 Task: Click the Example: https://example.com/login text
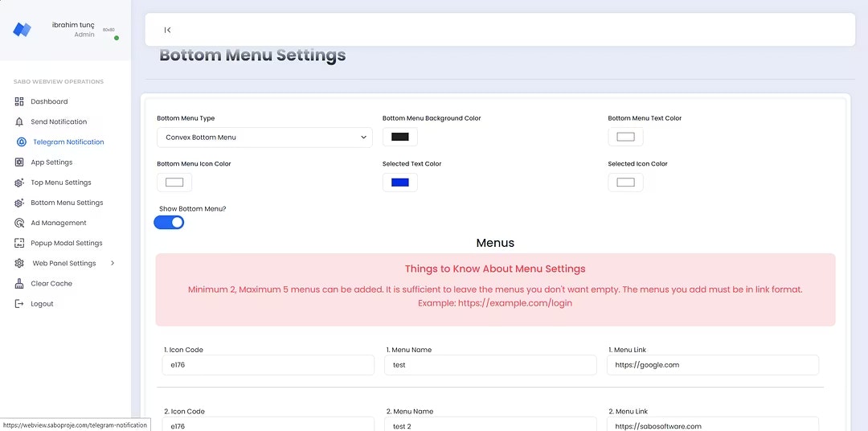point(495,303)
